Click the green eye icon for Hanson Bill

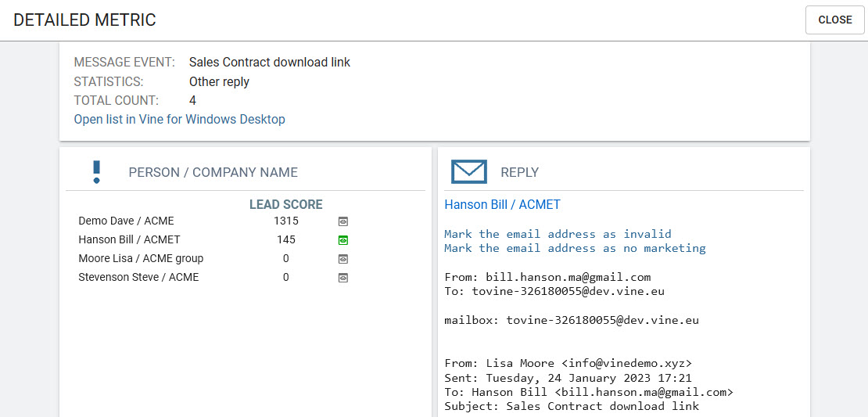[343, 240]
